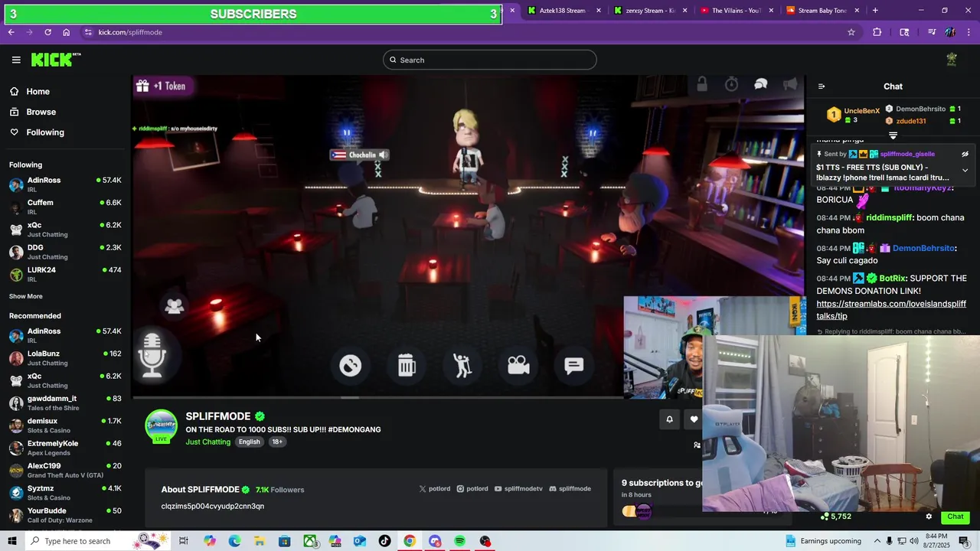Viewport: 980px width, 551px height.
Task: Open the media controls icon in Chrome toolbar
Action: point(932,32)
